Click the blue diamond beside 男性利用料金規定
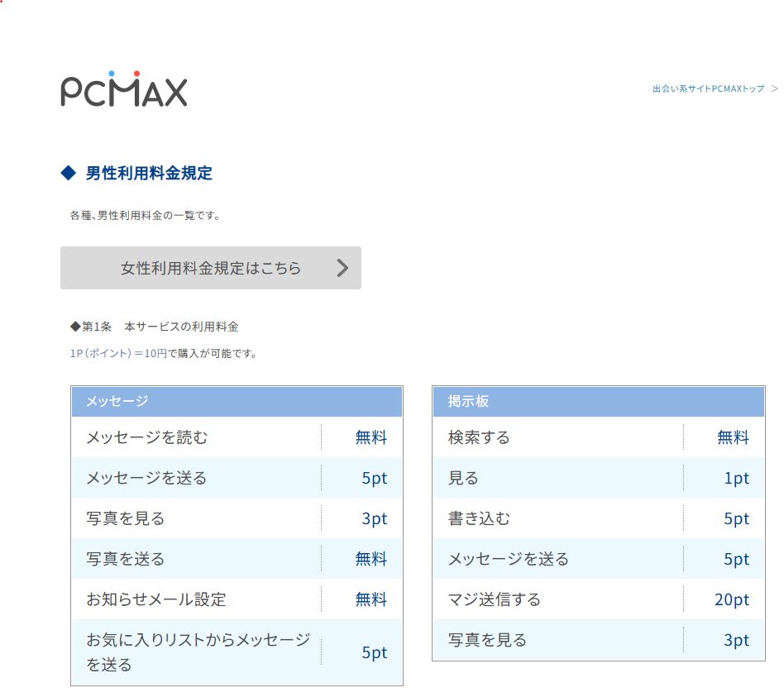 pyautogui.click(x=68, y=173)
